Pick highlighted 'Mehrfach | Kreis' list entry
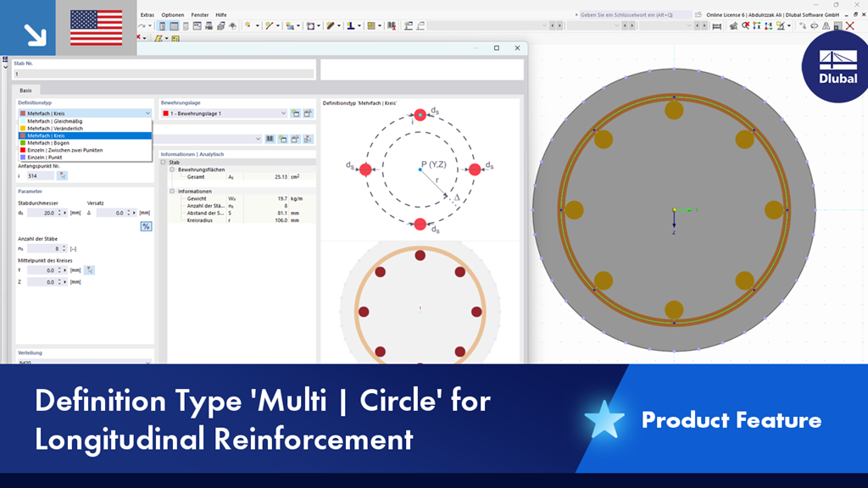Viewport: 868px width, 488px height. tap(85, 136)
